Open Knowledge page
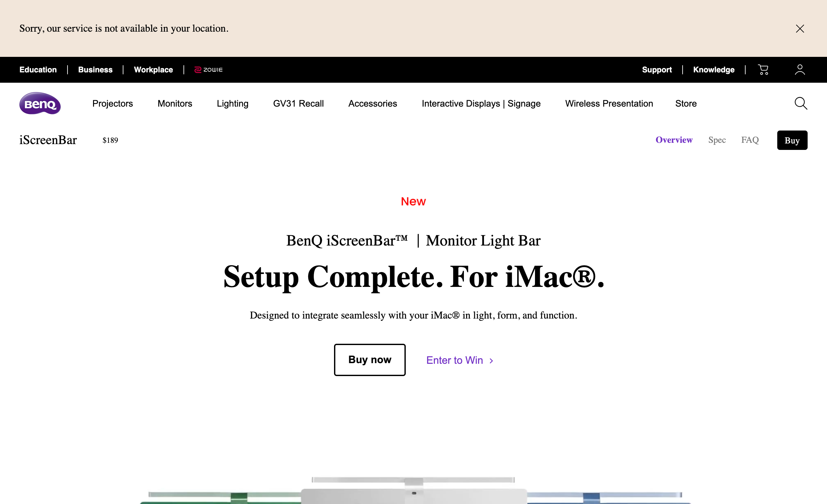 [x=714, y=70]
